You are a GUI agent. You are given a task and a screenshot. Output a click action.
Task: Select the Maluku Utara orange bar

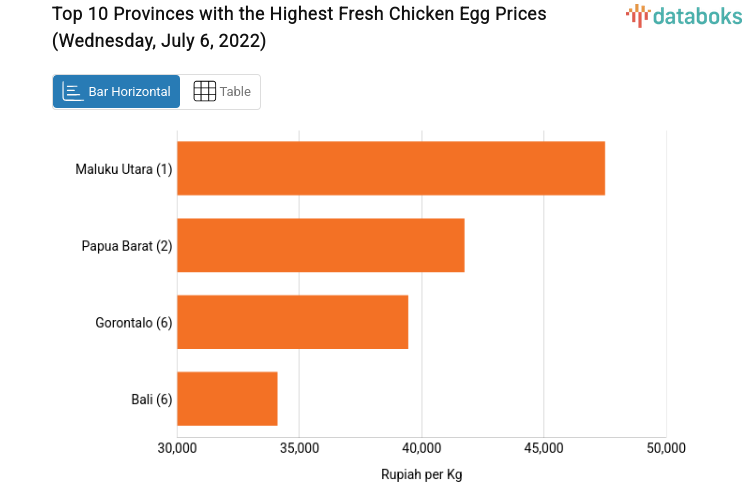tap(391, 168)
